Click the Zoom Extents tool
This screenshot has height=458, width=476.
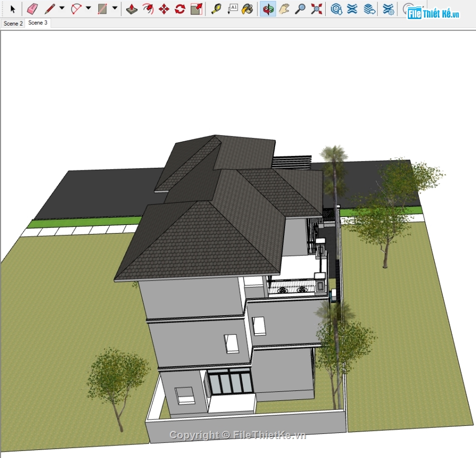pos(316,9)
